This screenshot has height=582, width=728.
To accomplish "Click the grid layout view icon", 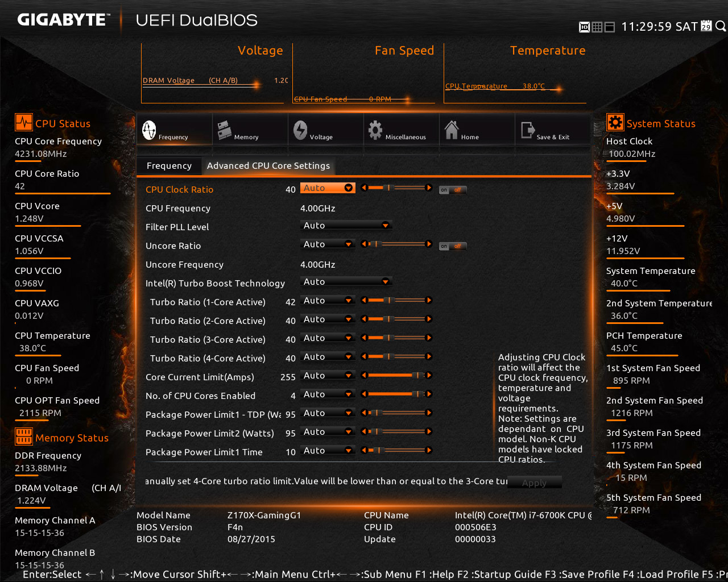I will point(597,27).
